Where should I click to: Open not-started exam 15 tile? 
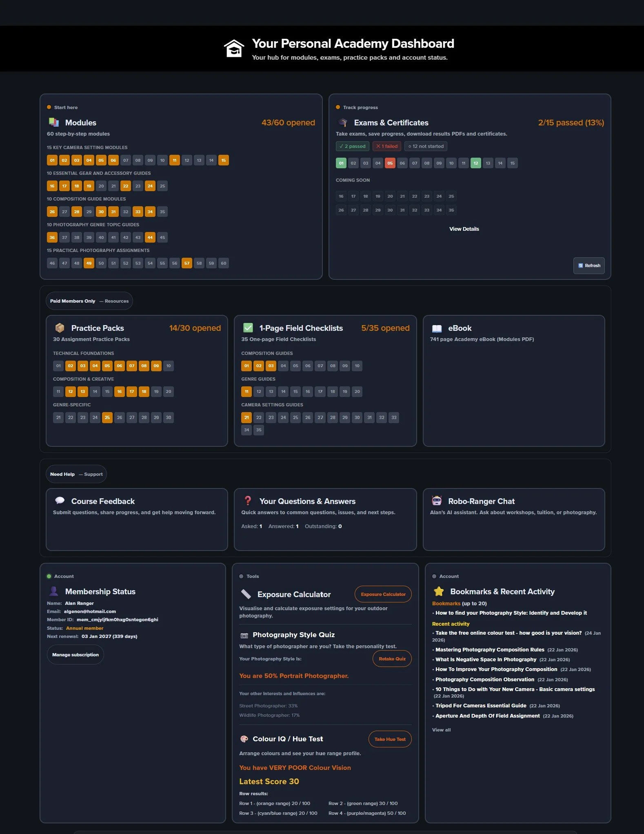513,163
